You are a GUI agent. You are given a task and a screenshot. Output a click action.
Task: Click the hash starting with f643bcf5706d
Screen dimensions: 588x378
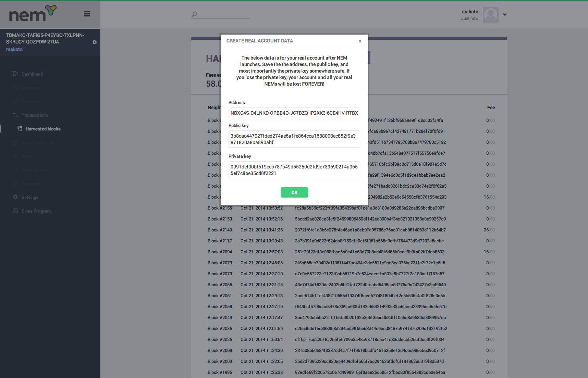(x=371, y=306)
